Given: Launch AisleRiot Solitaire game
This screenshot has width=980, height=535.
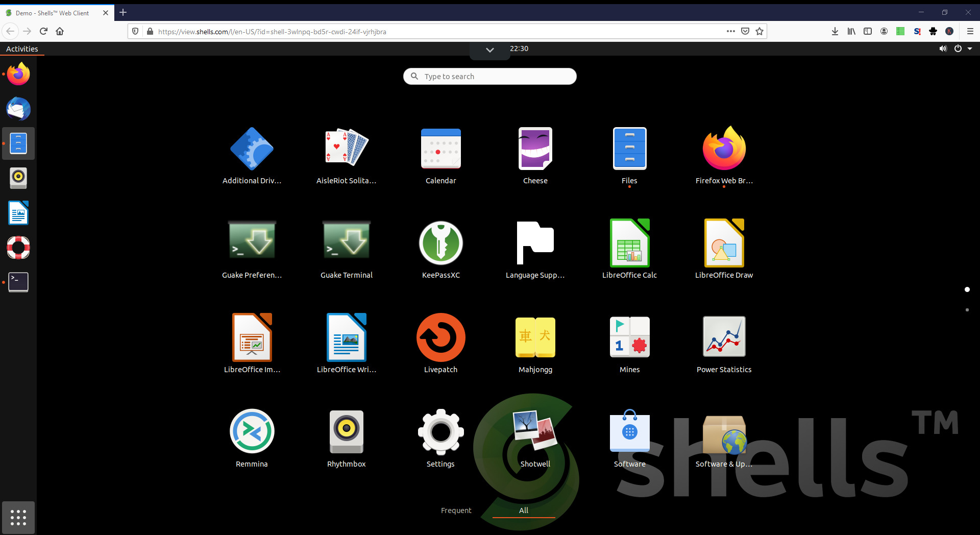Looking at the screenshot, I should (x=347, y=156).
